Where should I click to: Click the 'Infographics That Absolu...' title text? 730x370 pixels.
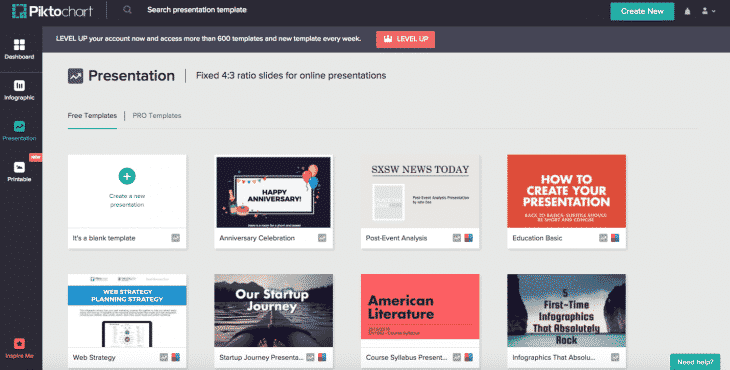coord(554,357)
